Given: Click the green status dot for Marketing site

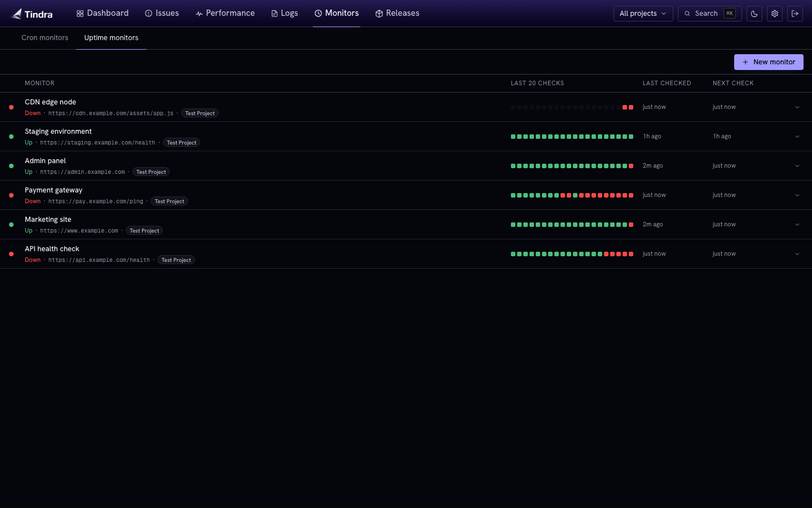Looking at the screenshot, I should (x=11, y=225).
